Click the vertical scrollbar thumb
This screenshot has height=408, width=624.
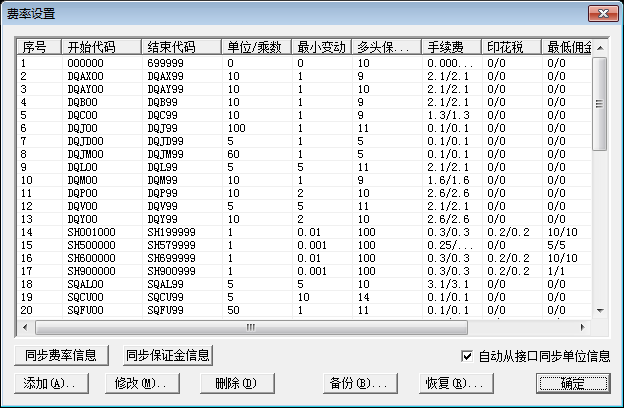pos(600,104)
